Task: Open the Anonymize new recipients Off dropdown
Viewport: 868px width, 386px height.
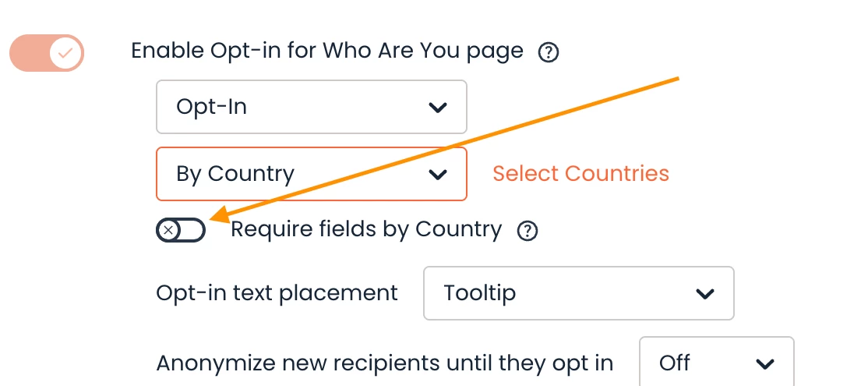Action: (x=715, y=363)
